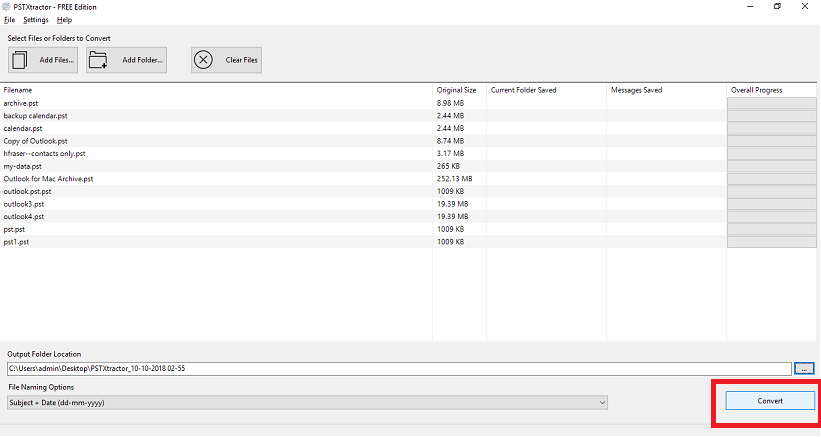The height and width of the screenshot is (437, 821).
Task: Close the PSTXtractor window
Action: (805, 6)
